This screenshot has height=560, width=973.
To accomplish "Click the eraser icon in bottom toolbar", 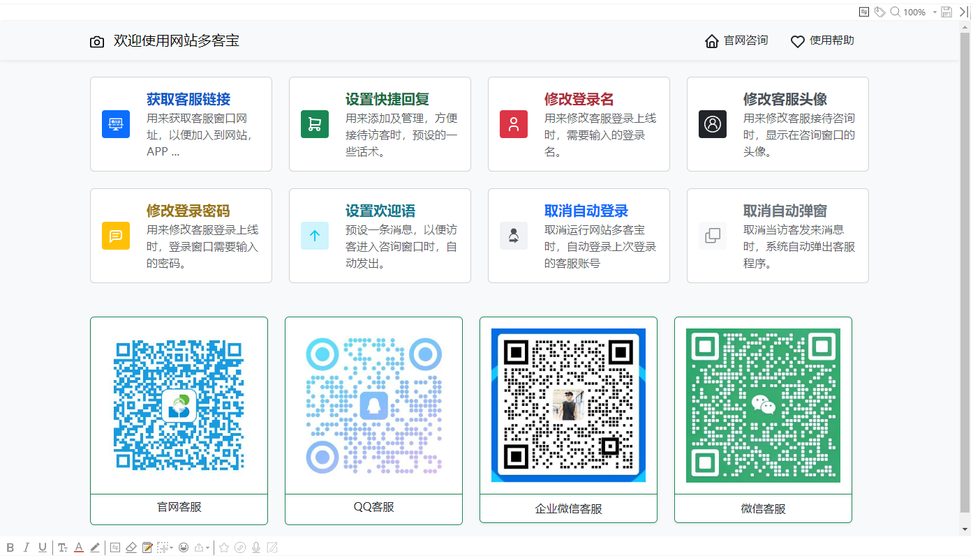I will tap(131, 547).
